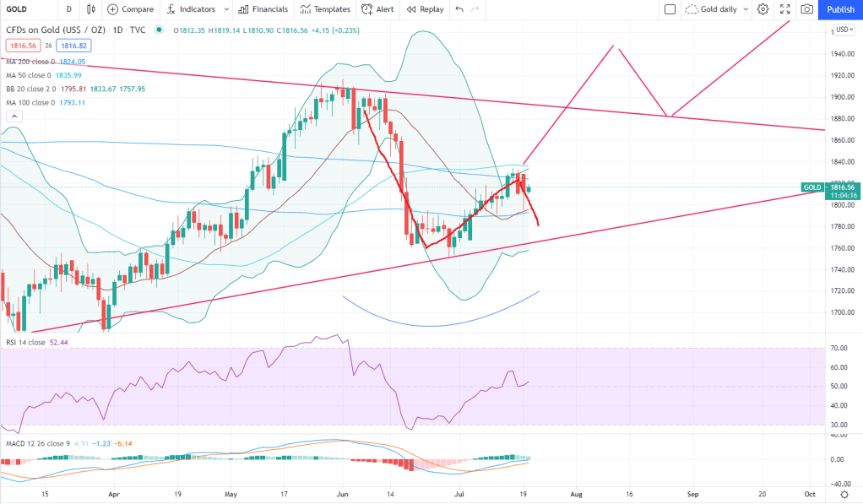Click the Compare symbol plus icon
Viewport: 863px width, 504px height.
(x=114, y=9)
